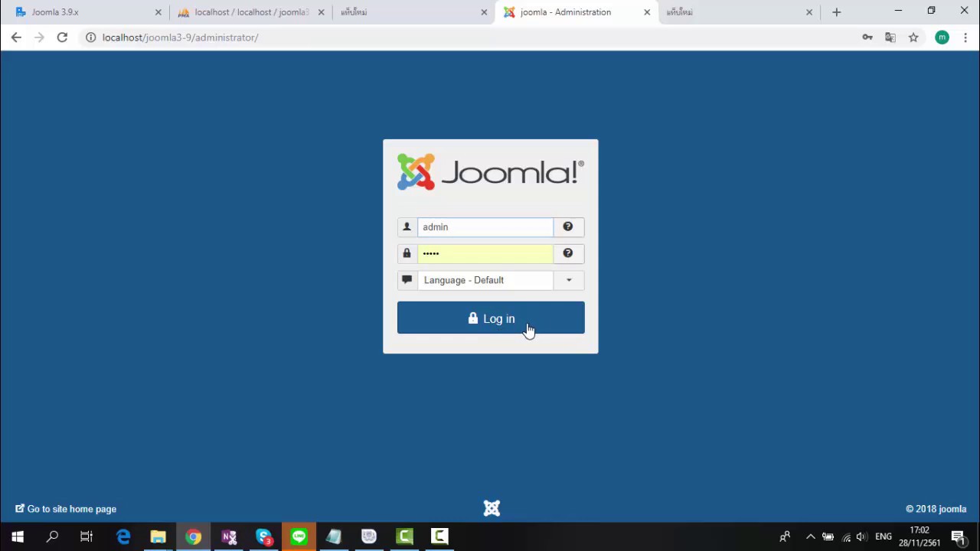Go back to previous page
The height and width of the screenshot is (551, 980).
[x=16, y=37]
